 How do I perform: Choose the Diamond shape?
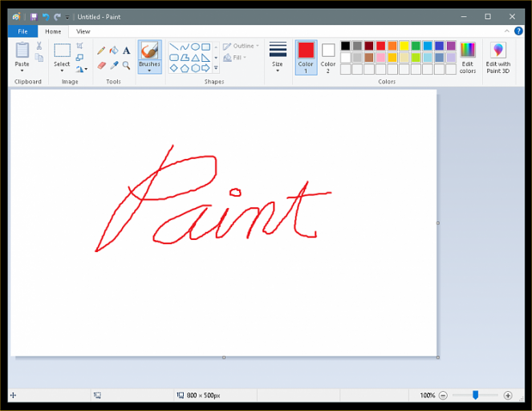click(x=173, y=68)
